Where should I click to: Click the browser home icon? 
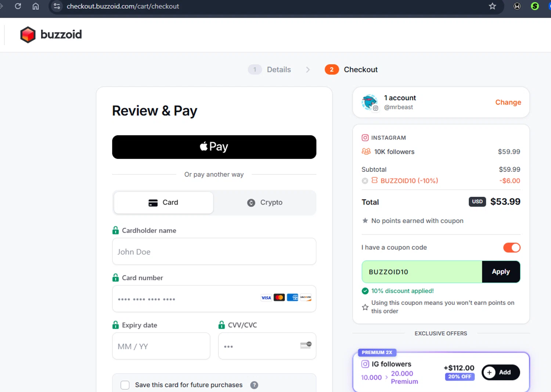(x=36, y=6)
